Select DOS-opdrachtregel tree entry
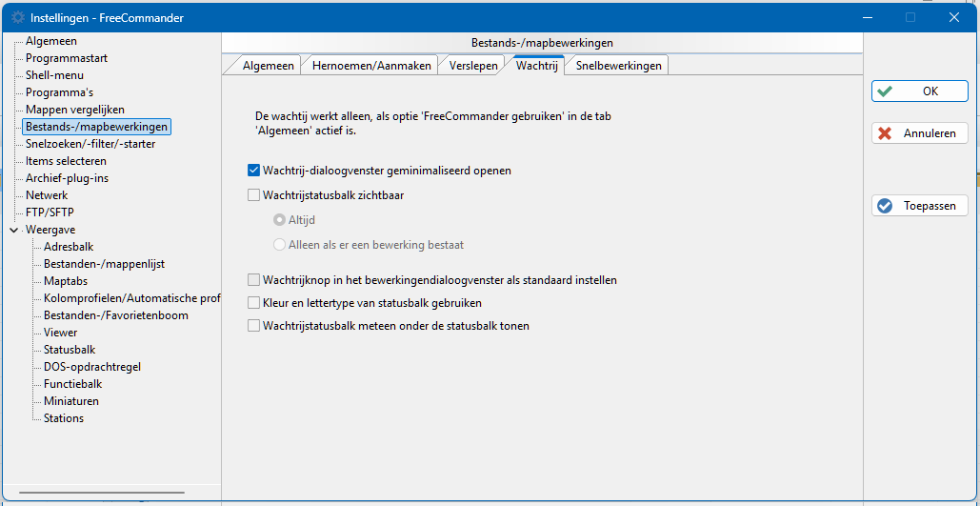The height and width of the screenshot is (506, 980). tap(91, 367)
